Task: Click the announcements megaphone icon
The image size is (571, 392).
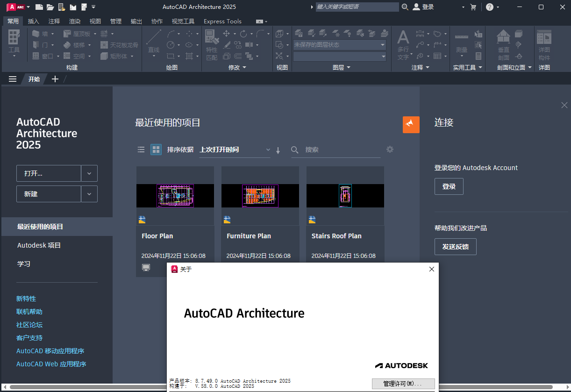Action: click(411, 125)
